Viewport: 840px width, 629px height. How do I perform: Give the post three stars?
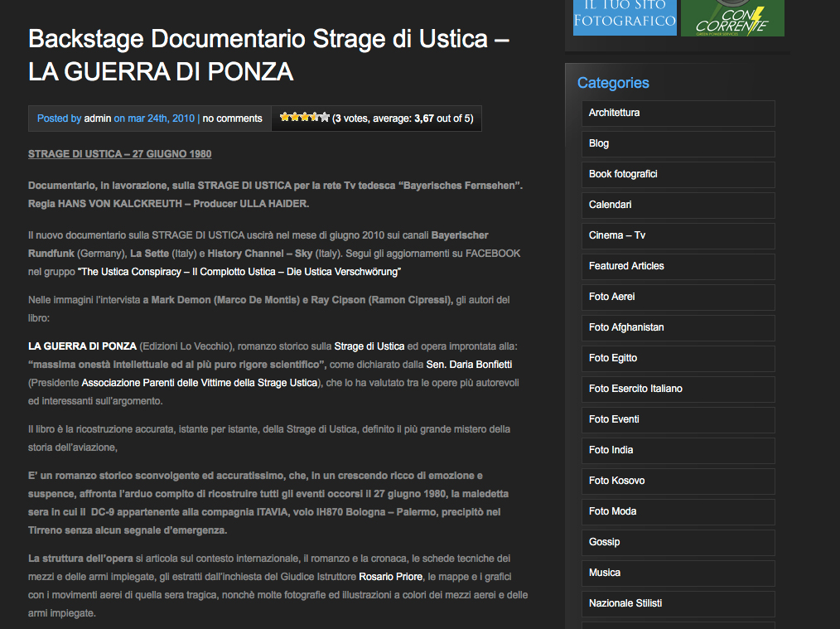pos(305,118)
